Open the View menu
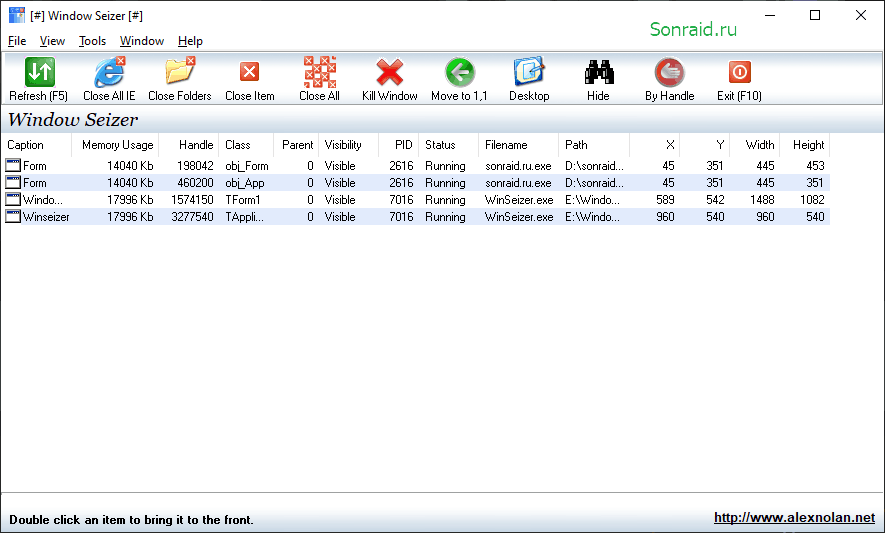This screenshot has height=533, width=885. [52, 41]
